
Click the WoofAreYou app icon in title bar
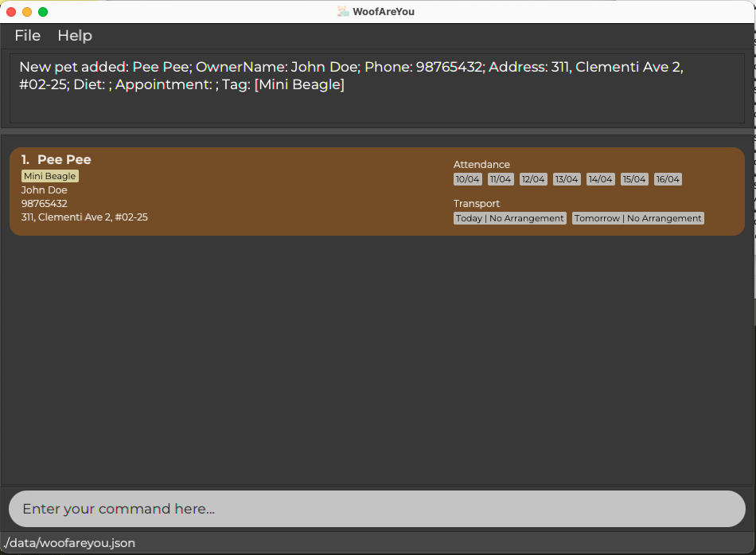[343, 12]
